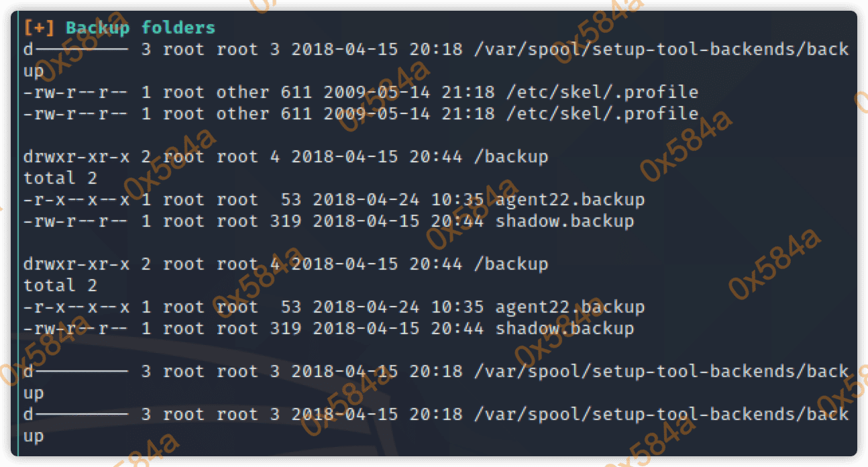Image resolution: width=868 pixels, height=467 pixels.
Task: Click the first shadow.backup filename
Action: [x=564, y=221]
